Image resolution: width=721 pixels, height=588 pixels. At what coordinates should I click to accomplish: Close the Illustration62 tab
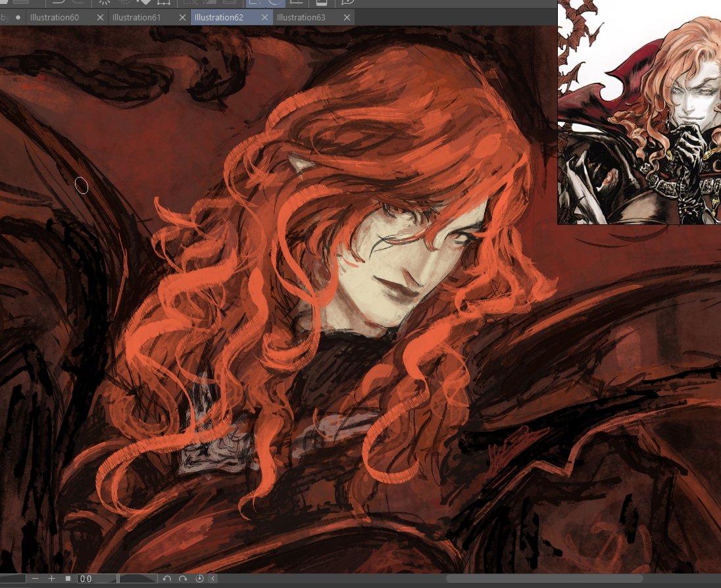[x=264, y=18]
